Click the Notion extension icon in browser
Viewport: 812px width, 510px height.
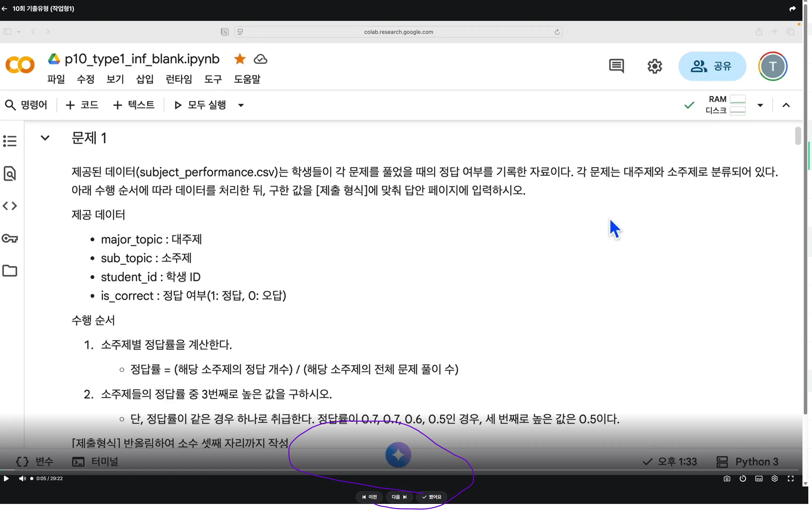click(225, 32)
